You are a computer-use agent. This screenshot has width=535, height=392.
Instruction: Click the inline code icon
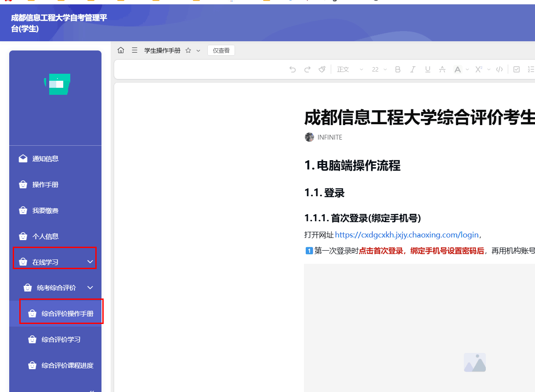point(499,69)
